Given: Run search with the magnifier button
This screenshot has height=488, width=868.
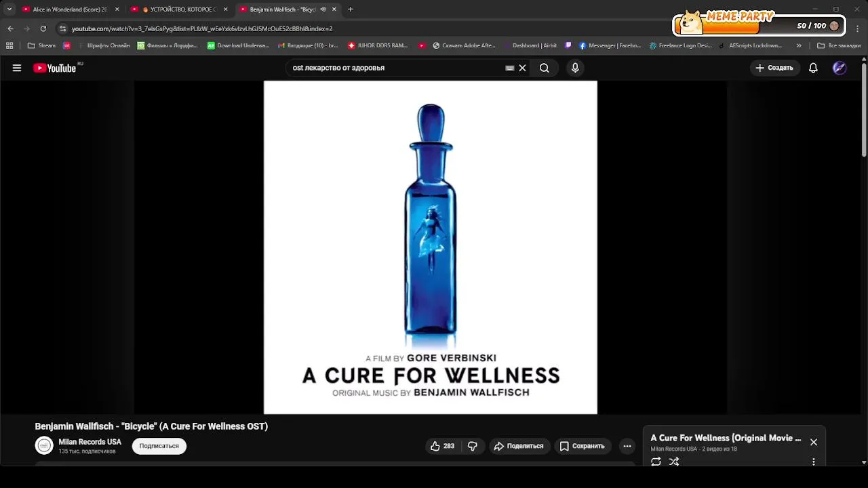Looking at the screenshot, I should tap(544, 68).
